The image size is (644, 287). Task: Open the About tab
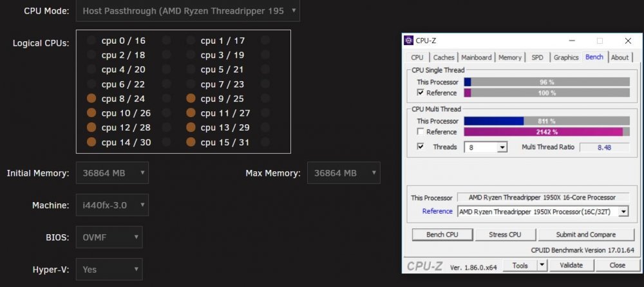tap(620, 57)
